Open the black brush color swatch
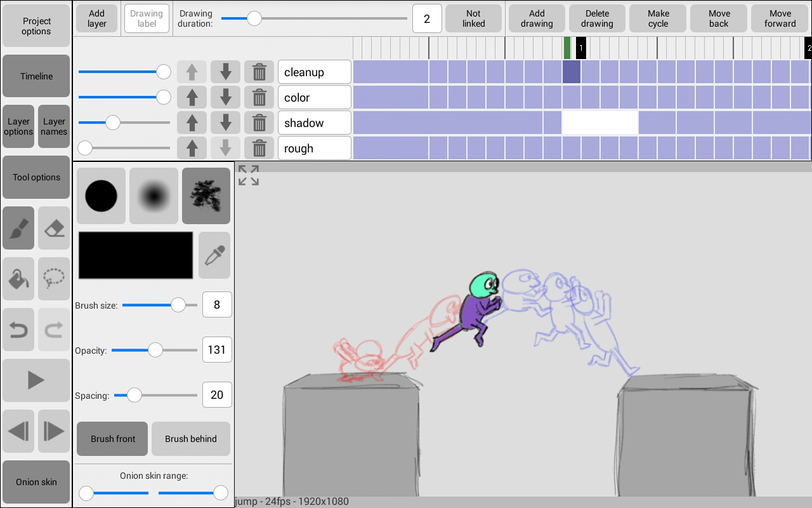 click(136, 255)
